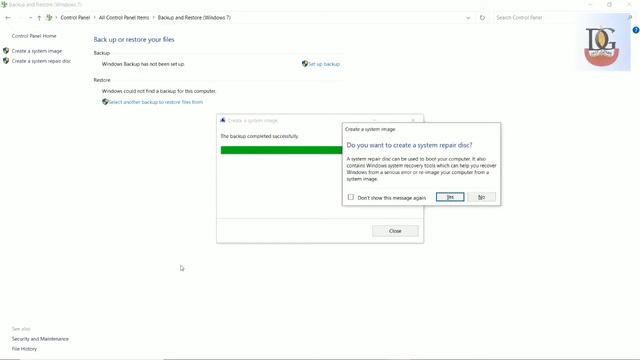Open File History link
640x360 pixels.
[24, 349]
